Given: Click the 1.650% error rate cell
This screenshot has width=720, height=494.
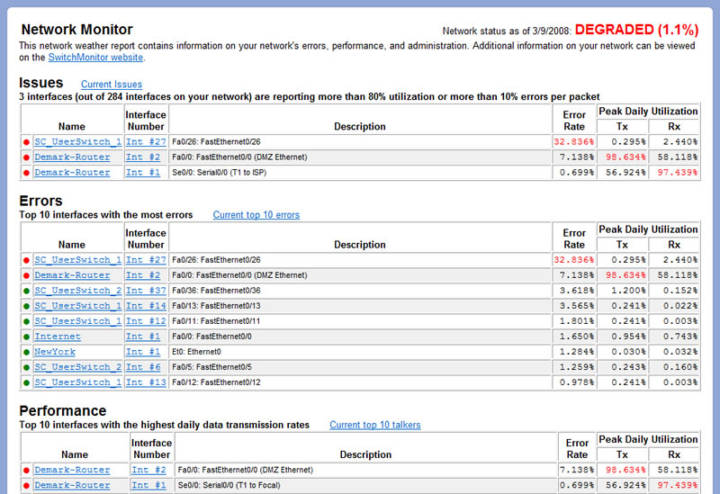Looking at the screenshot, I should coord(576,337).
